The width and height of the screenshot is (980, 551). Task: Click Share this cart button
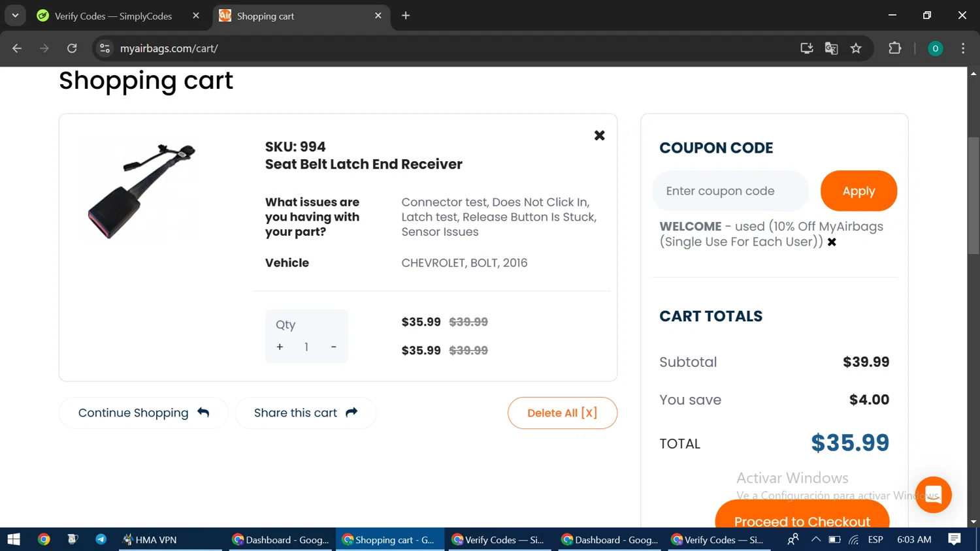[305, 413]
